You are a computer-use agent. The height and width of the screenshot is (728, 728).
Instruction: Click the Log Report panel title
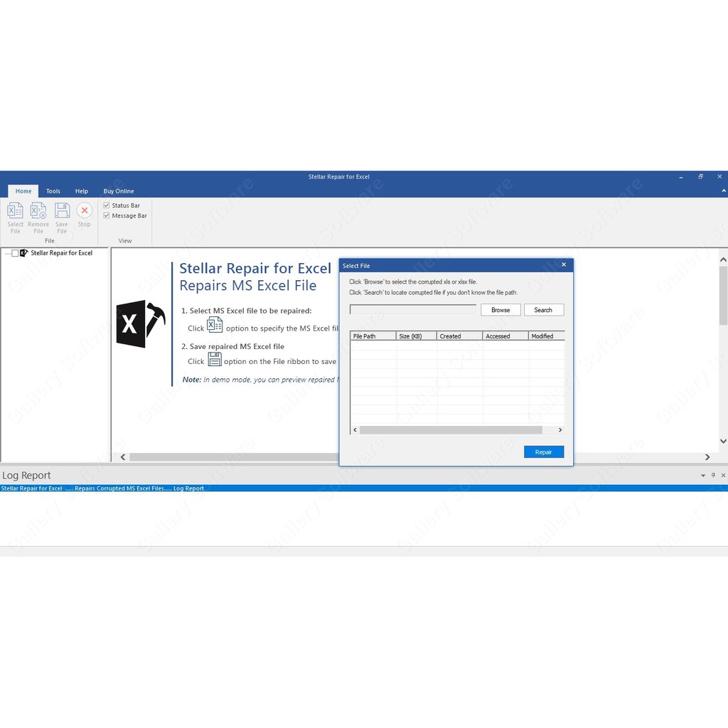pos(26,476)
